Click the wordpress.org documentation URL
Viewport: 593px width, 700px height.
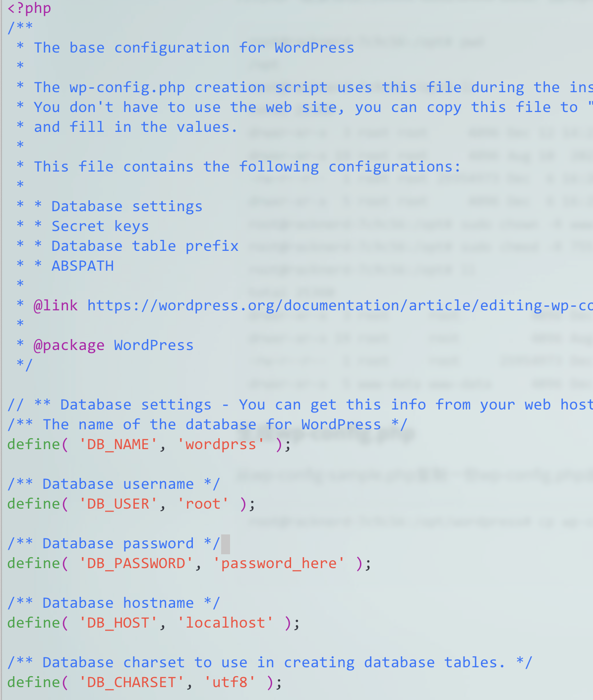point(340,305)
